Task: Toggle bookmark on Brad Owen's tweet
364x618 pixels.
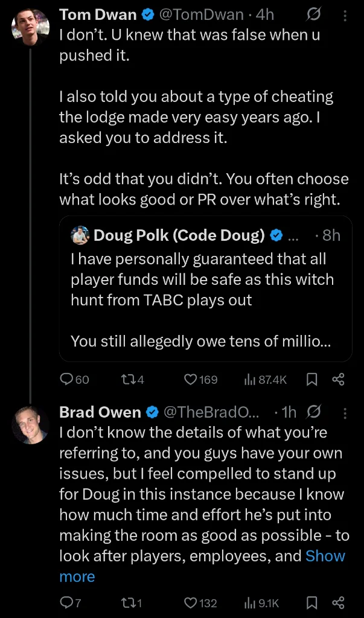Action: coord(312,603)
